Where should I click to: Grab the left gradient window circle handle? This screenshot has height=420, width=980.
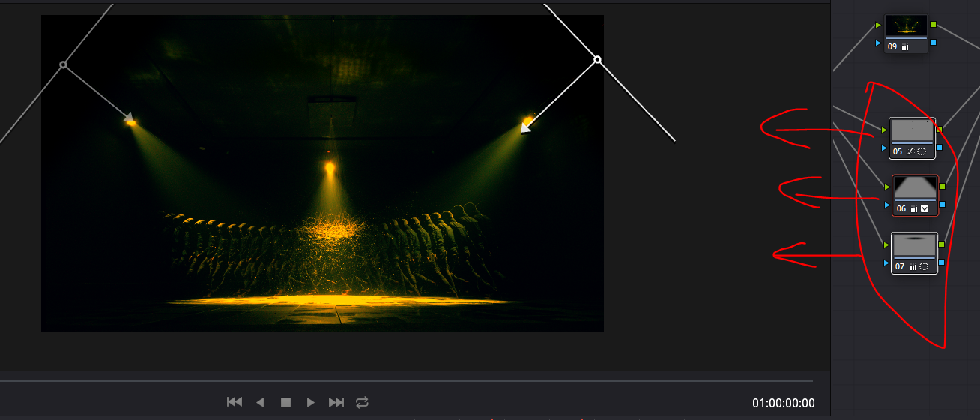point(64,65)
